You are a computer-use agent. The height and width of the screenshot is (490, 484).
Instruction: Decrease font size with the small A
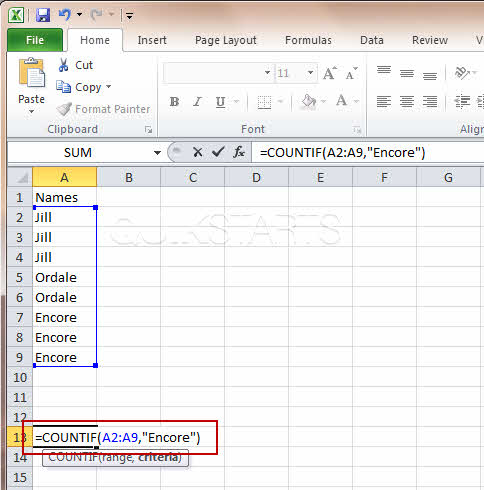351,73
